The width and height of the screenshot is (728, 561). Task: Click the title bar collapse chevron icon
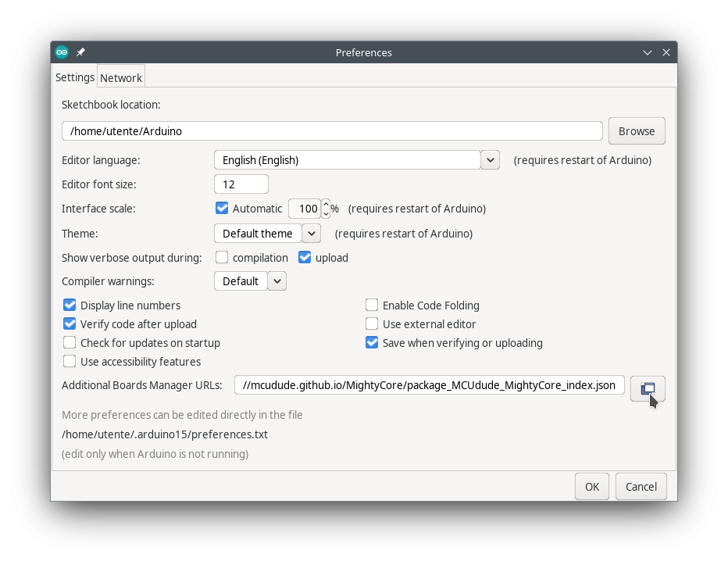648,52
